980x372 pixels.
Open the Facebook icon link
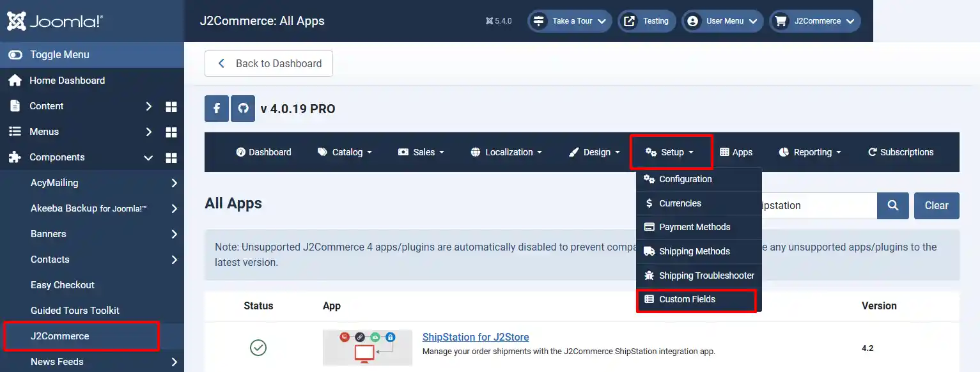pyautogui.click(x=217, y=109)
